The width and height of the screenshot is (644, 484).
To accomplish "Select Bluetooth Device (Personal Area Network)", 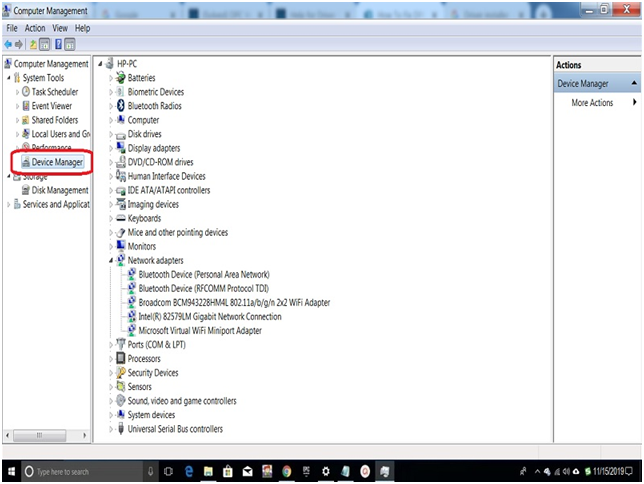I will pyautogui.click(x=204, y=274).
